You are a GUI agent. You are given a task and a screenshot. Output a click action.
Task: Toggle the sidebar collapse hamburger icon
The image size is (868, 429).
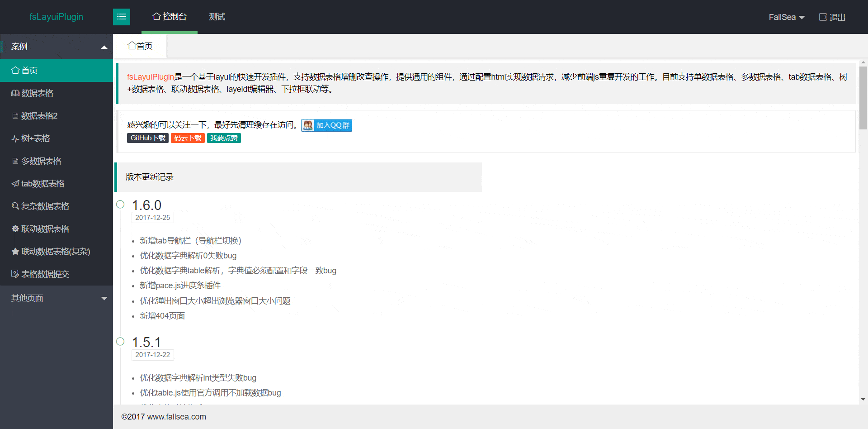122,17
